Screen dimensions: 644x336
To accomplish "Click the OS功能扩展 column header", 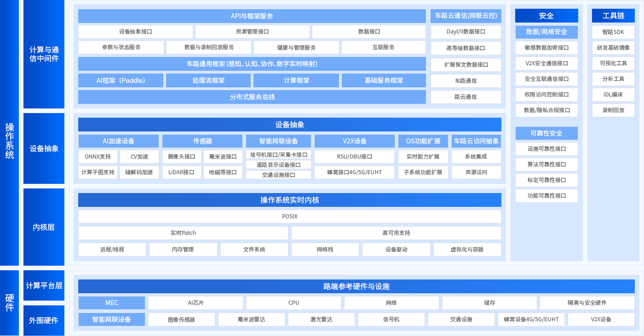I will coord(423,141).
